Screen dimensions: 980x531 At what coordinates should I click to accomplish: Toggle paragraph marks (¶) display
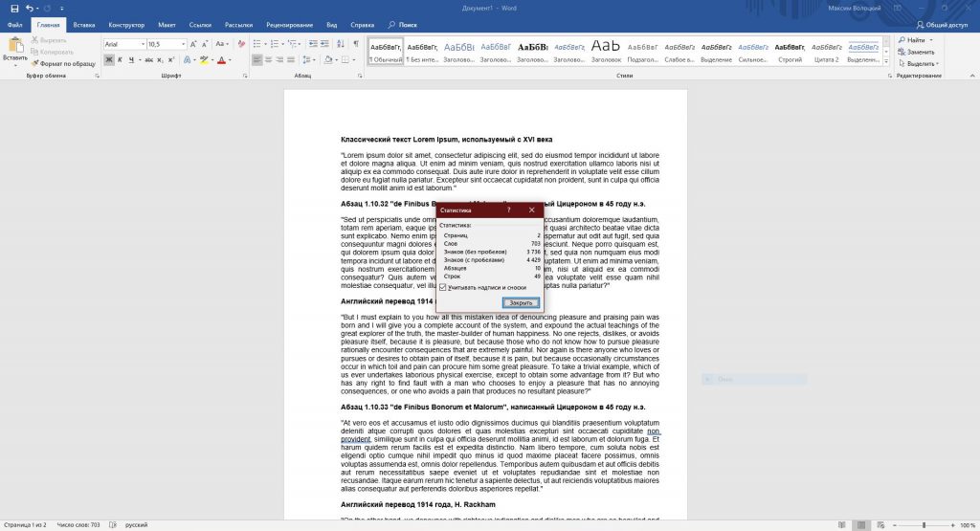356,44
